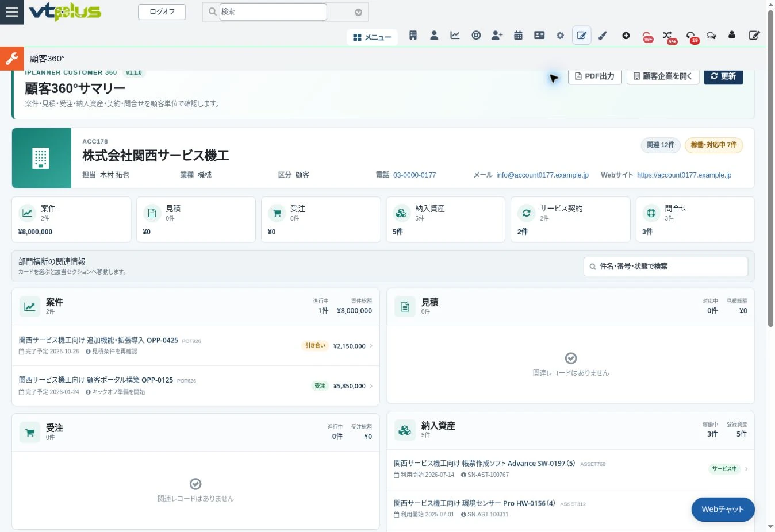Focus the 検索 input at top

tap(273, 12)
